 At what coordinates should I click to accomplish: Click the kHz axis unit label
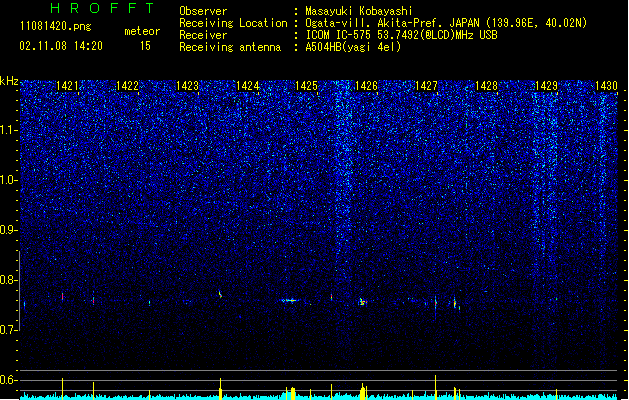pyautogui.click(x=9, y=81)
